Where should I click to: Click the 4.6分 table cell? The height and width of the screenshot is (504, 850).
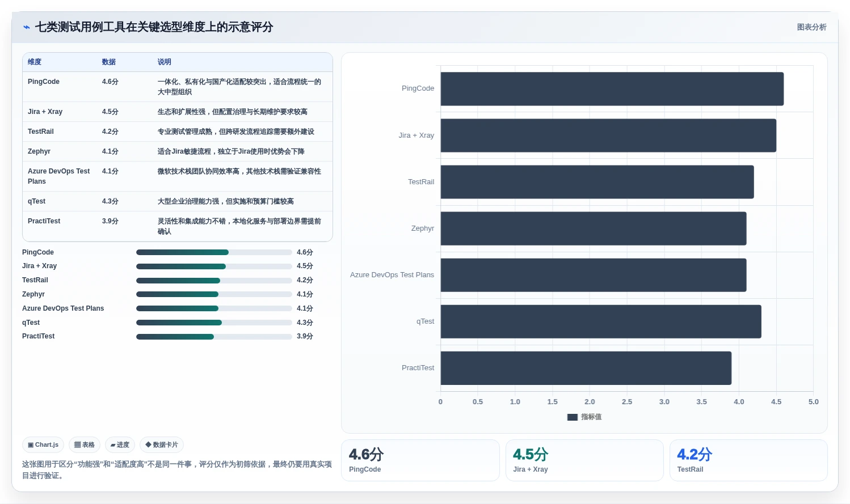tap(110, 82)
